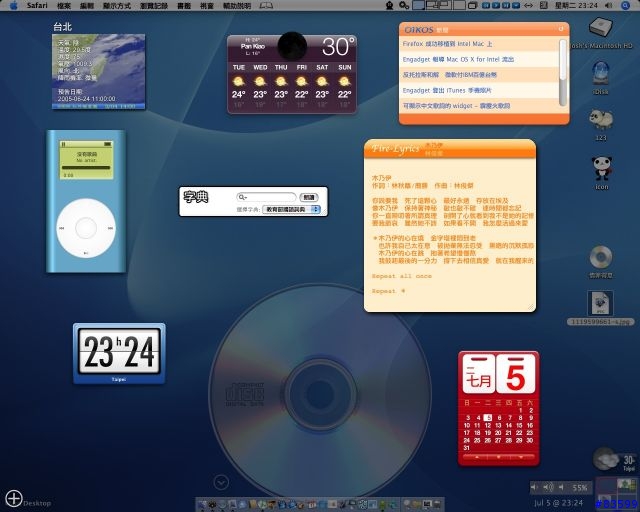640x512 pixels.
Task: Open the Engadget Mac OS X for Intel headline
Action: (458, 59)
